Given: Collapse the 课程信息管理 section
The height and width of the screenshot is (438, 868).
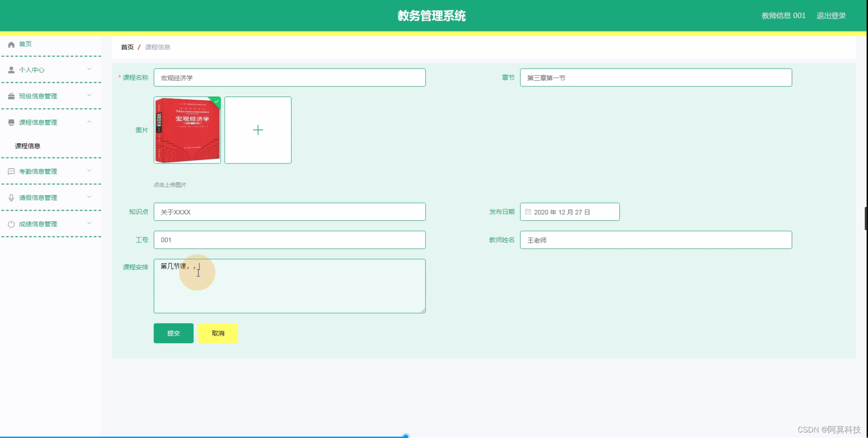Looking at the screenshot, I should 89,122.
